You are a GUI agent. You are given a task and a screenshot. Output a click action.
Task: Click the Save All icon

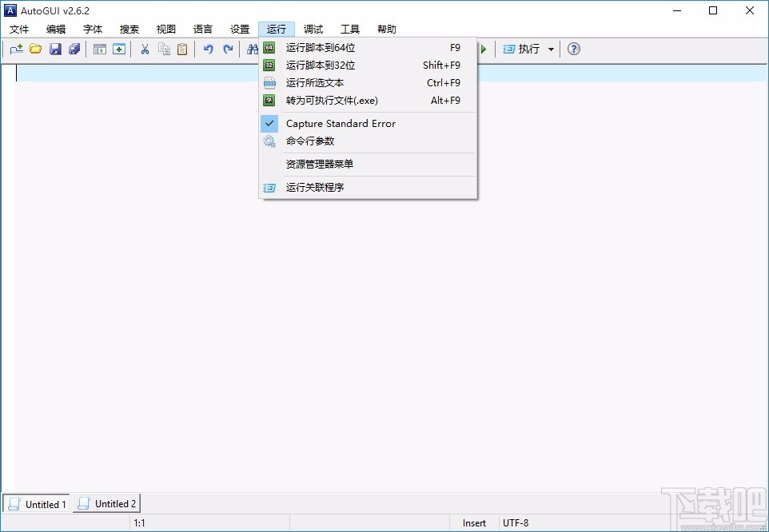tap(74, 49)
